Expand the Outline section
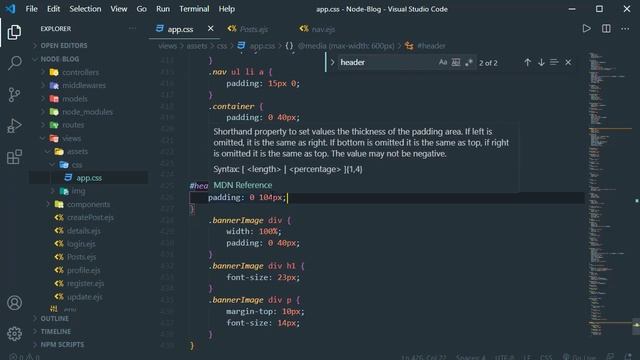Image resolution: width=640 pixels, height=360 pixels. coord(54,319)
